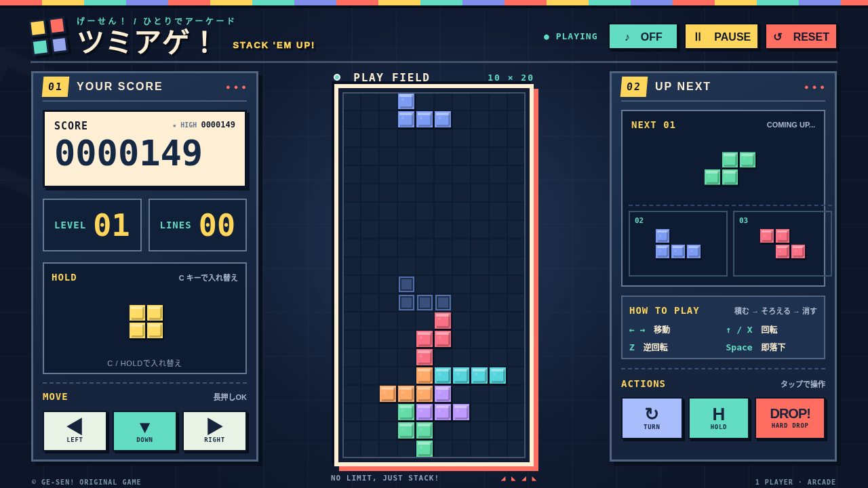
Task: Click the COMING UP... label
Action: tap(791, 125)
